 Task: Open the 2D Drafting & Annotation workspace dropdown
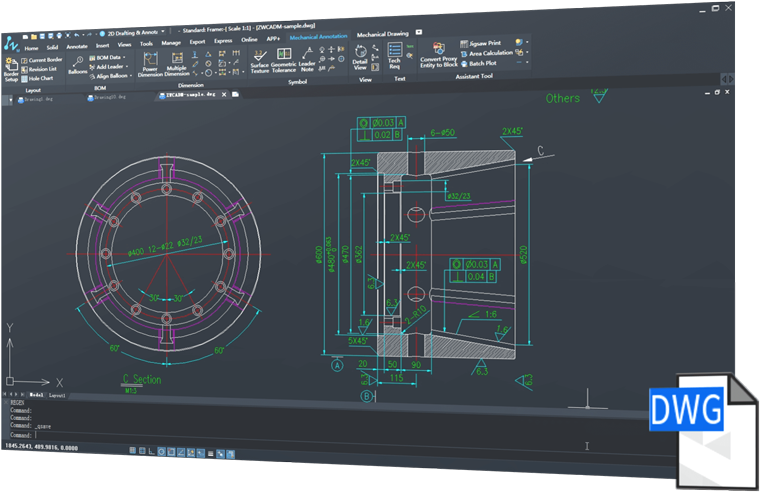(162, 33)
